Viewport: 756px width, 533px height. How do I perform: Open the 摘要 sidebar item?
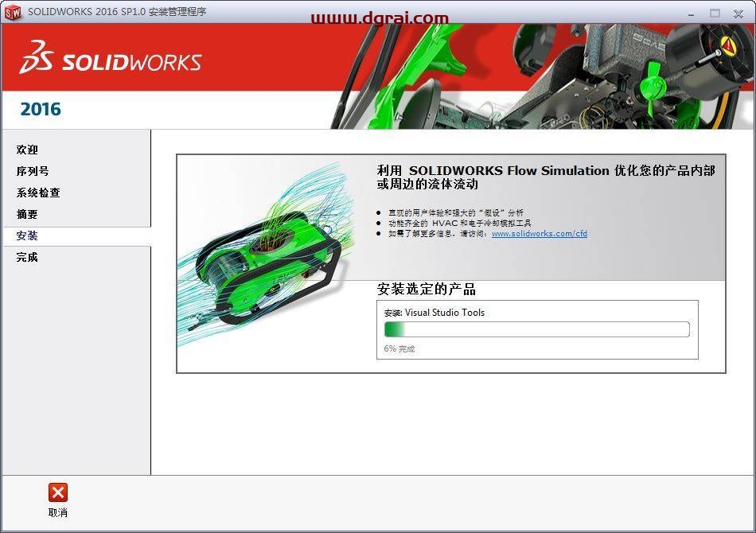click(27, 214)
